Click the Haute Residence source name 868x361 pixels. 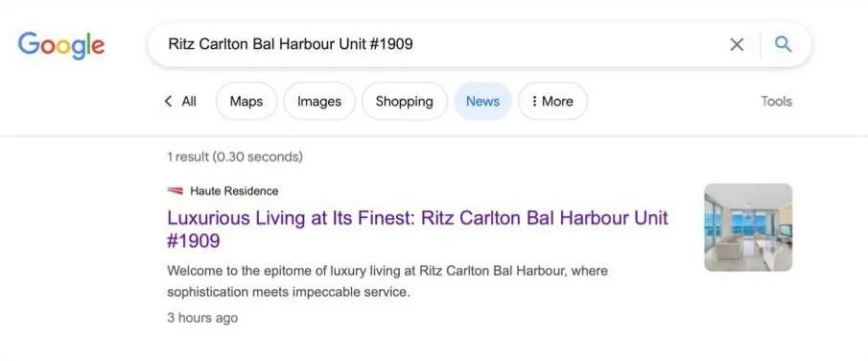click(x=234, y=191)
